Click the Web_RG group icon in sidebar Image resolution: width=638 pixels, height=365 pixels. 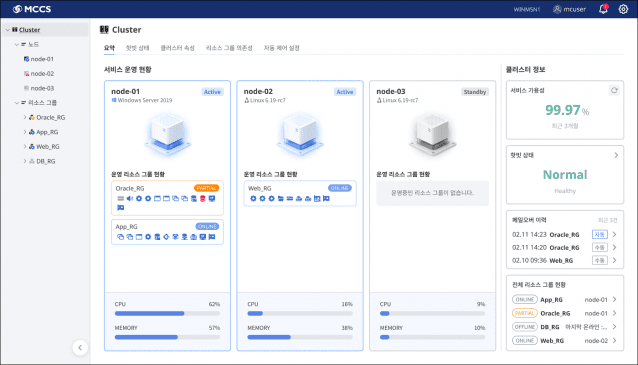pos(32,146)
